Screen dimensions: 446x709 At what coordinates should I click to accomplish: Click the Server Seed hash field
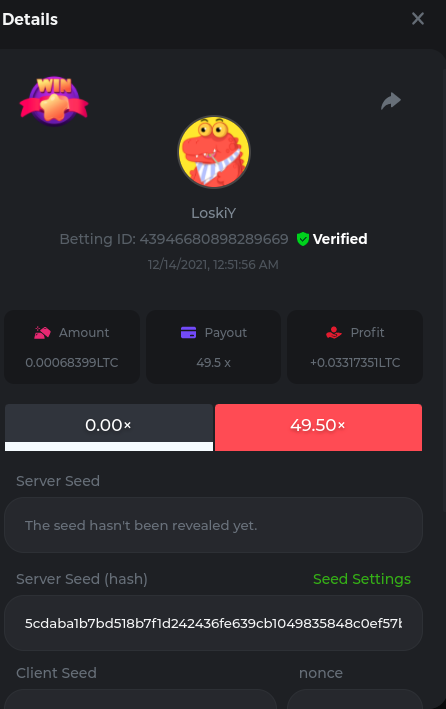(x=214, y=623)
